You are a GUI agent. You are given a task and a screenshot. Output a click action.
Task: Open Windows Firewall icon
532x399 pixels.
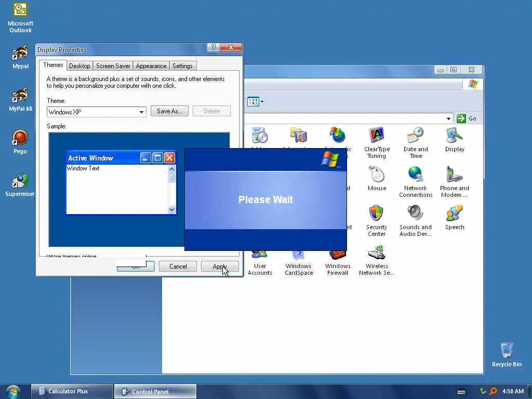(338, 263)
